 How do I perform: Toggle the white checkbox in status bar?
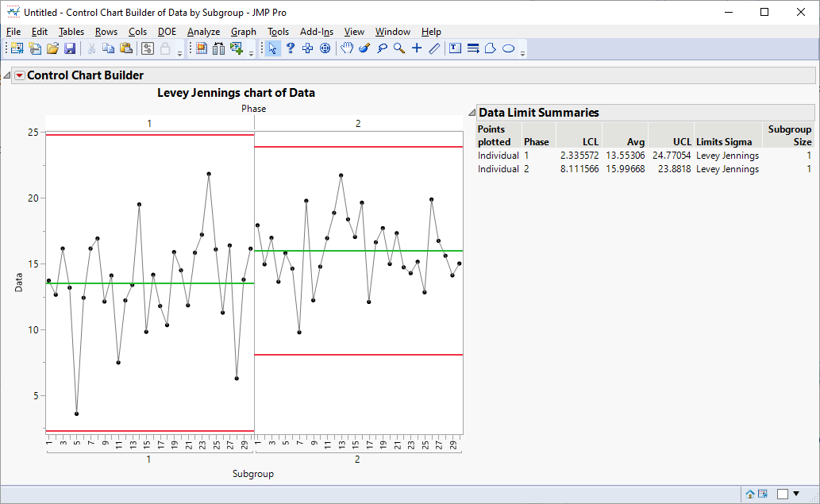[782, 494]
